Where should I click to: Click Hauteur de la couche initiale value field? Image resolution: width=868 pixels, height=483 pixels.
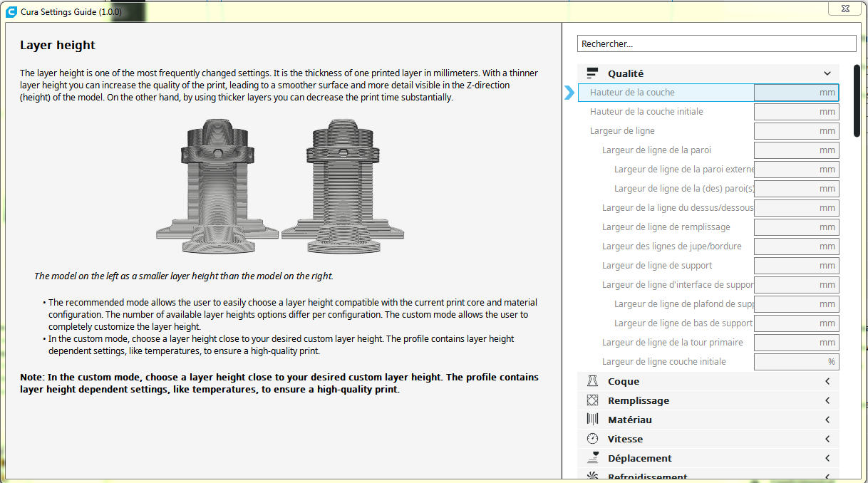[797, 112]
